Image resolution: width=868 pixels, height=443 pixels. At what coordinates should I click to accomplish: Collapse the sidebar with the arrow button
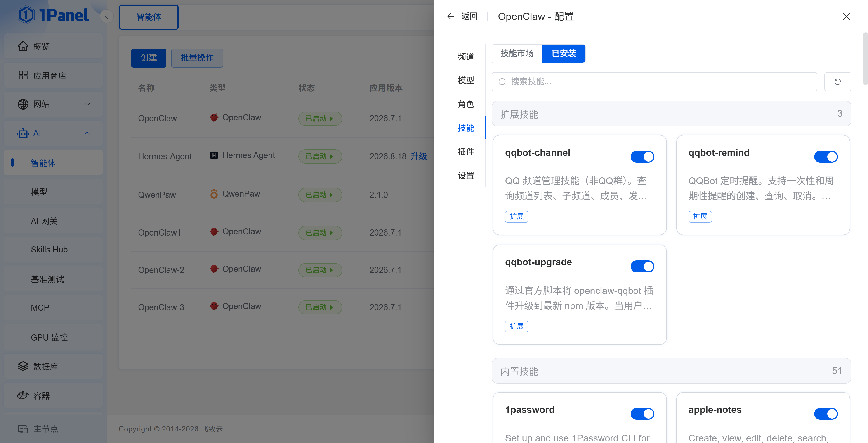click(106, 16)
